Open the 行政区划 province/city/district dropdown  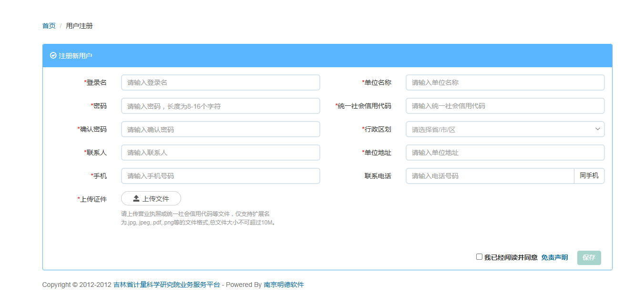pos(504,129)
